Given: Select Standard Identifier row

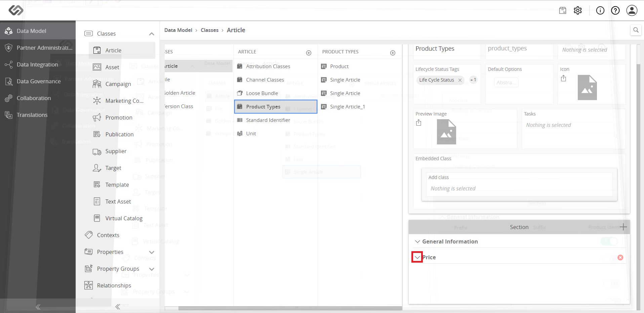Looking at the screenshot, I should [x=276, y=120].
